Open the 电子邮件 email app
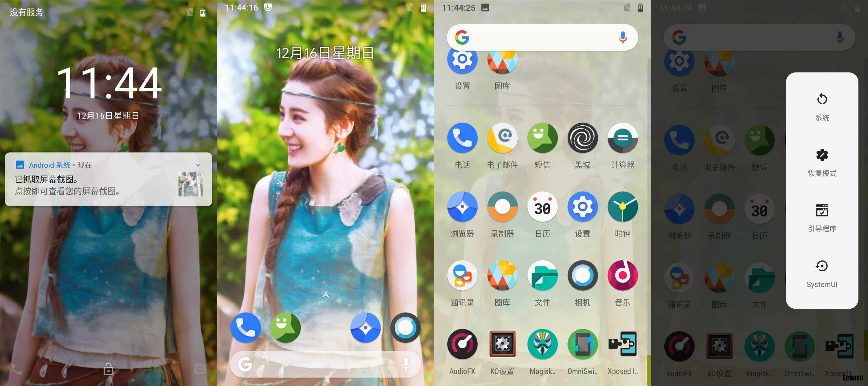This screenshot has width=868, height=386. [x=502, y=138]
